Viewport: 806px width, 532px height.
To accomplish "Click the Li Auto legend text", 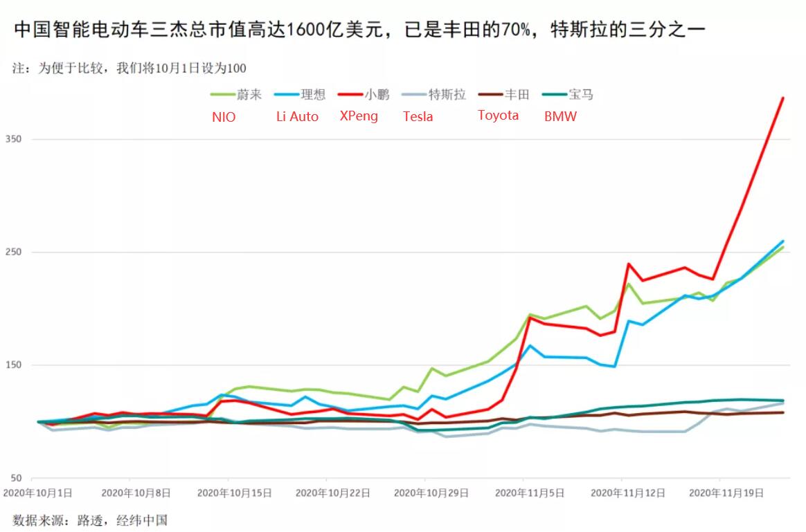I will 296,117.
